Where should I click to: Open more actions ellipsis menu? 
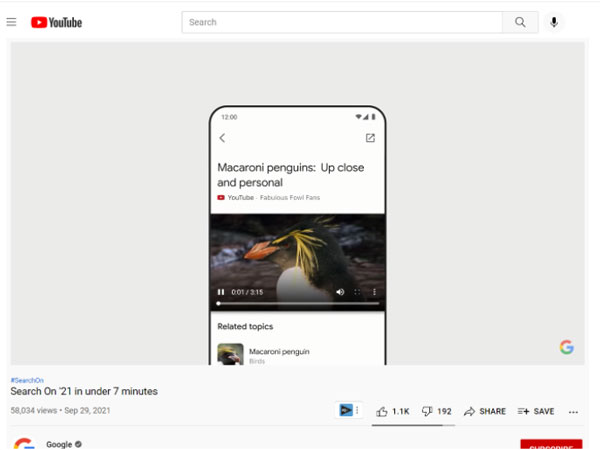tap(573, 412)
